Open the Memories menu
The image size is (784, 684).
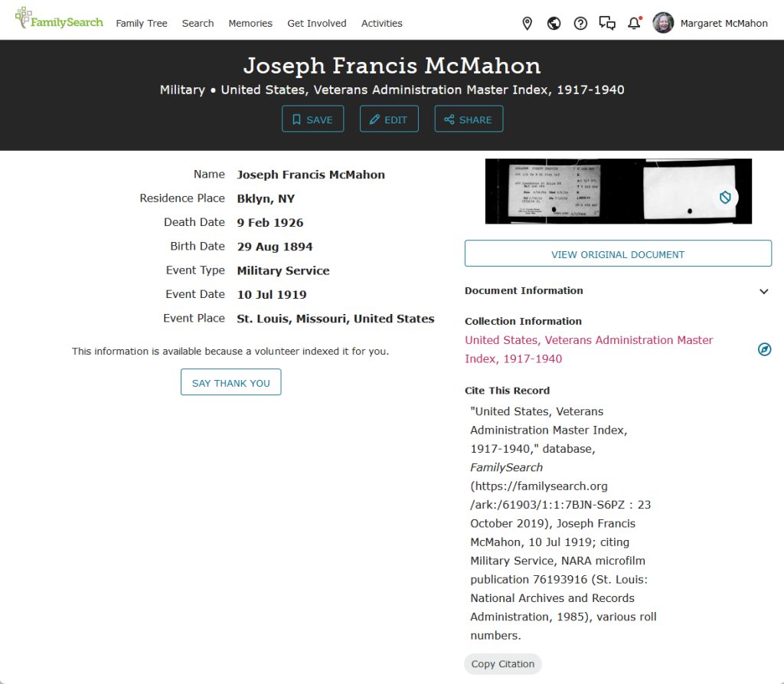[x=250, y=23]
